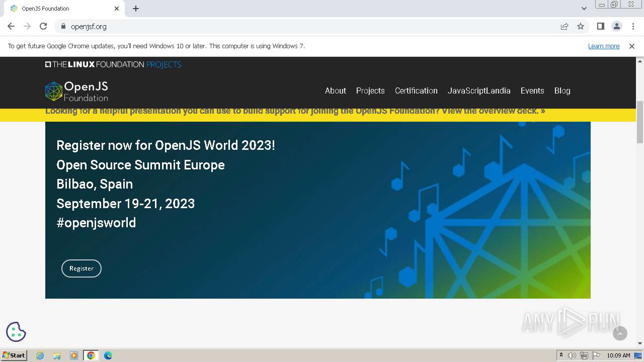Screen dimensions: 644x362
Task: Open the volume control in the tray
Action: tap(572, 355)
